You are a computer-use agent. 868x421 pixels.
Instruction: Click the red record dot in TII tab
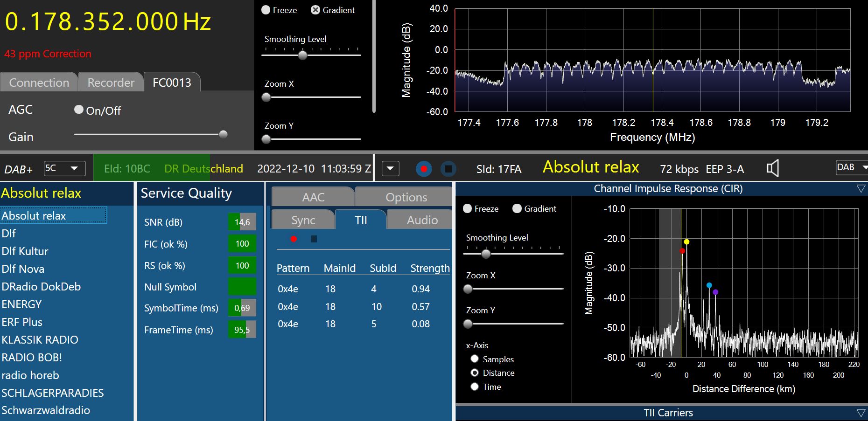[294, 239]
